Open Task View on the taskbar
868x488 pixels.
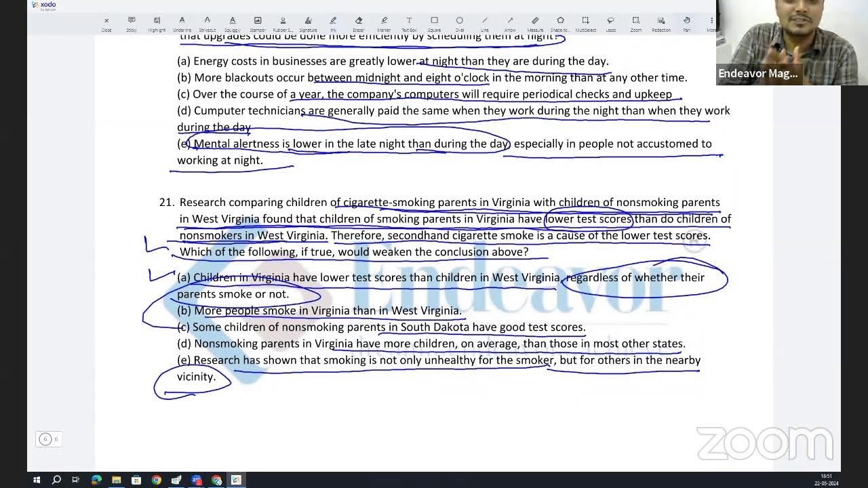(76, 480)
